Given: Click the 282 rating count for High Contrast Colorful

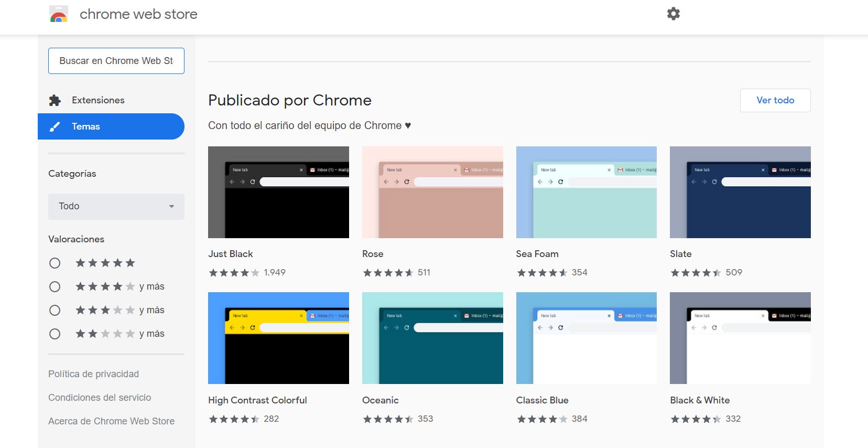Looking at the screenshot, I should coord(272,419).
